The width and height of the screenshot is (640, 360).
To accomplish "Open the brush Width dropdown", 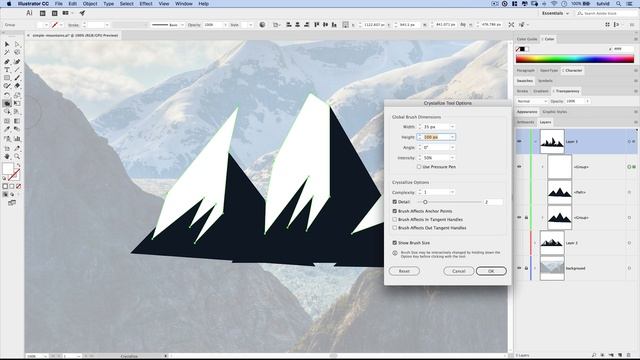I will (452, 127).
